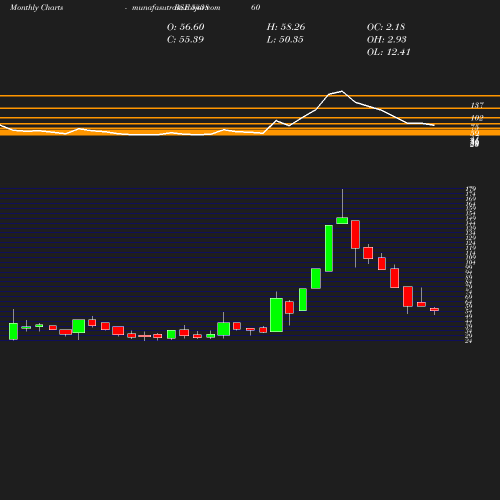
Task: Select the close price "C: 55.39"
Action: [185, 40]
